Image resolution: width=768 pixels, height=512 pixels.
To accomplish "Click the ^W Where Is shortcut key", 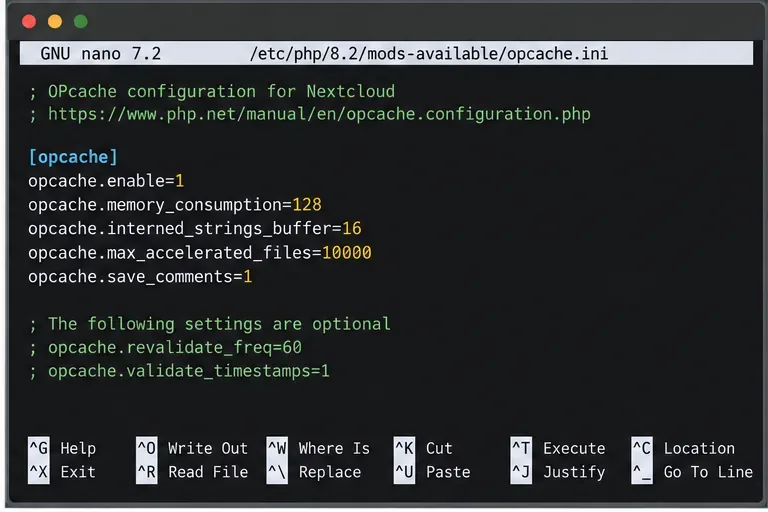I will 277,448.
